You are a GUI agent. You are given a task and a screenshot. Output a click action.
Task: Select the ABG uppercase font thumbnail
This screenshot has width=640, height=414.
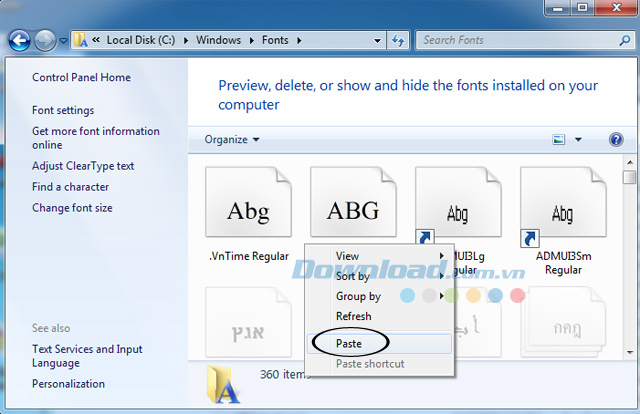tap(353, 202)
